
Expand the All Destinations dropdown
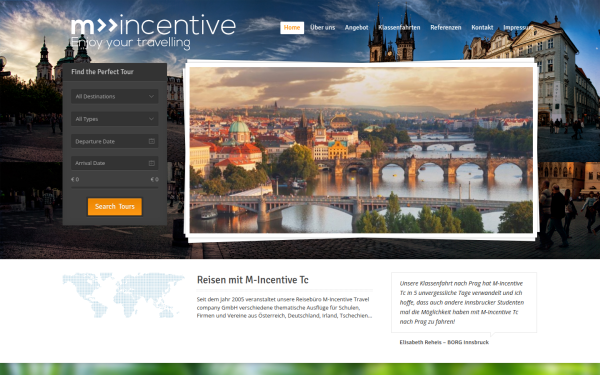tap(114, 96)
